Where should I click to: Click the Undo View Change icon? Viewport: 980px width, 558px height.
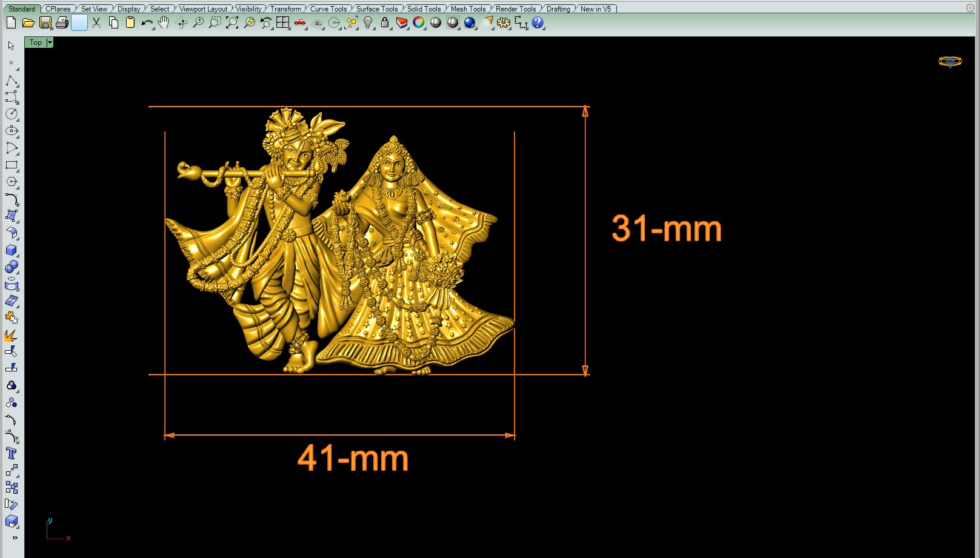[266, 23]
